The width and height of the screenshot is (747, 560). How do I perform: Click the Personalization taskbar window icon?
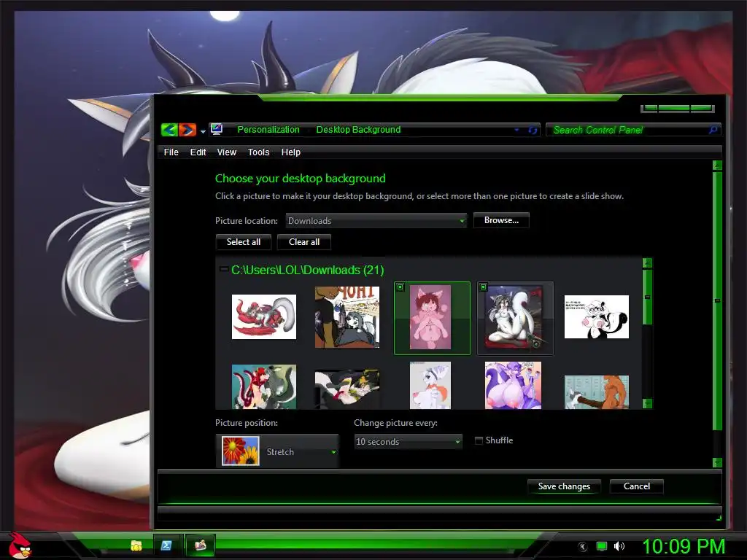pos(200,545)
